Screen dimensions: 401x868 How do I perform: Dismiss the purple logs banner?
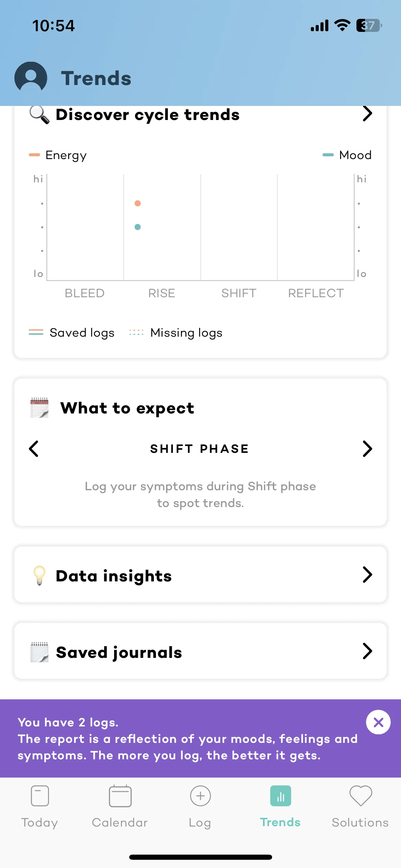click(x=378, y=722)
